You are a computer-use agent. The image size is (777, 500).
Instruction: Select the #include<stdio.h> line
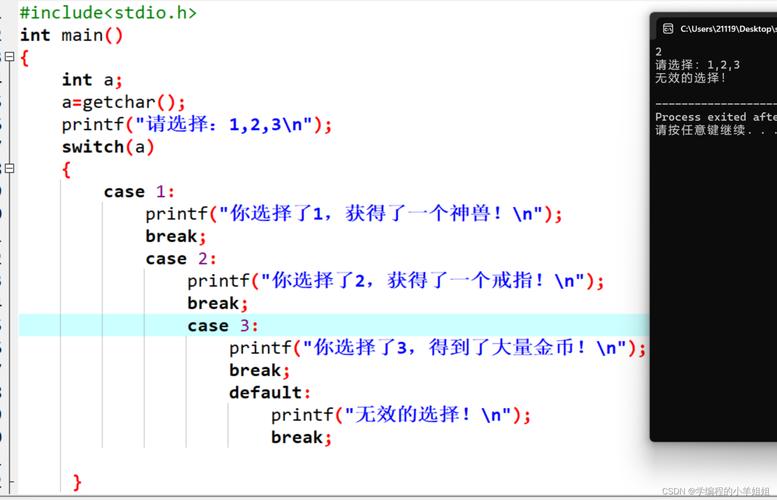[x=108, y=12]
